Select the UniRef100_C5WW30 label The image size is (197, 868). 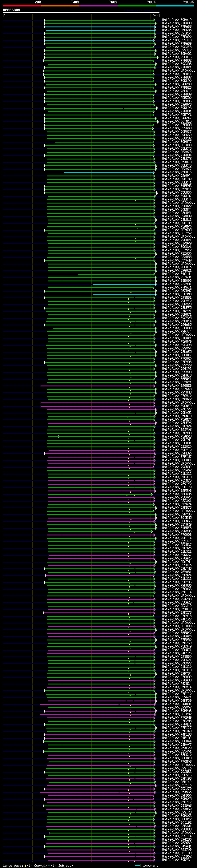coord(177,193)
